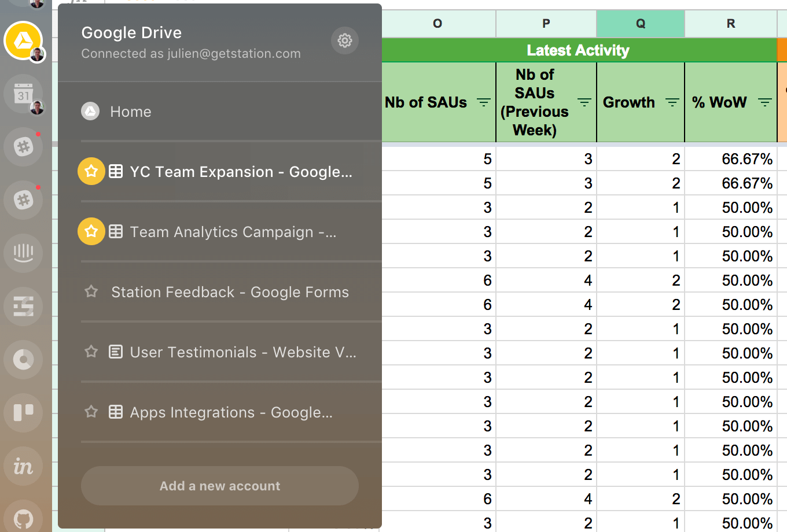The width and height of the screenshot is (787, 532).
Task: Click Connected as julien@getstation.com text
Action: [x=191, y=54]
